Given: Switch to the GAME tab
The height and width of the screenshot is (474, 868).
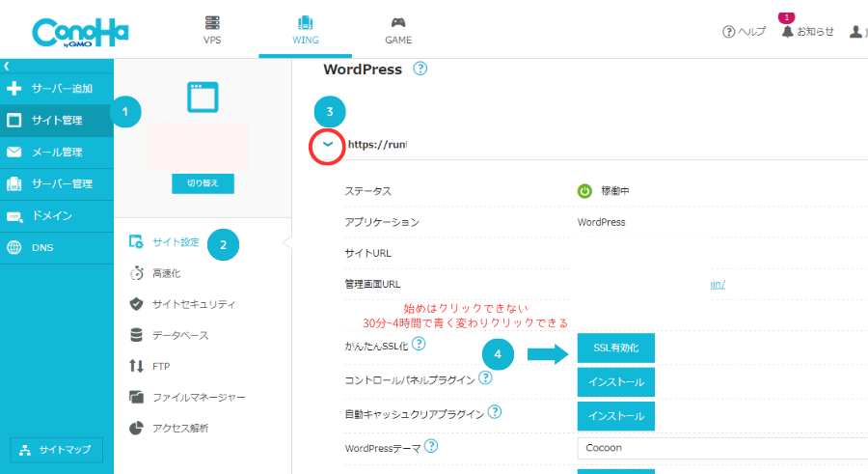Looking at the screenshot, I should pyautogui.click(x=398, y=31).
